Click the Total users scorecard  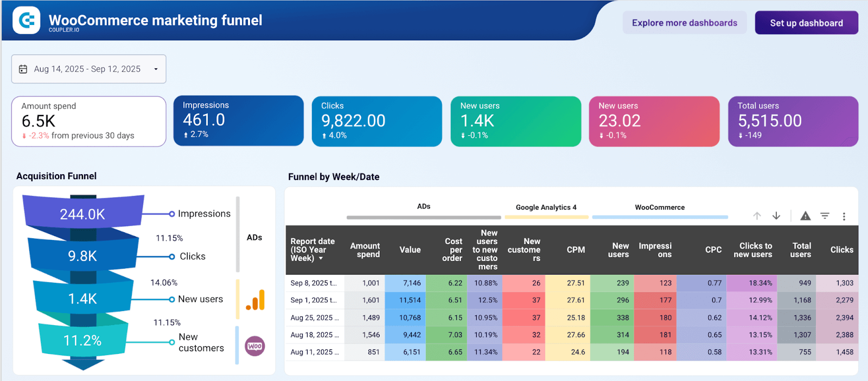(793, 121)
